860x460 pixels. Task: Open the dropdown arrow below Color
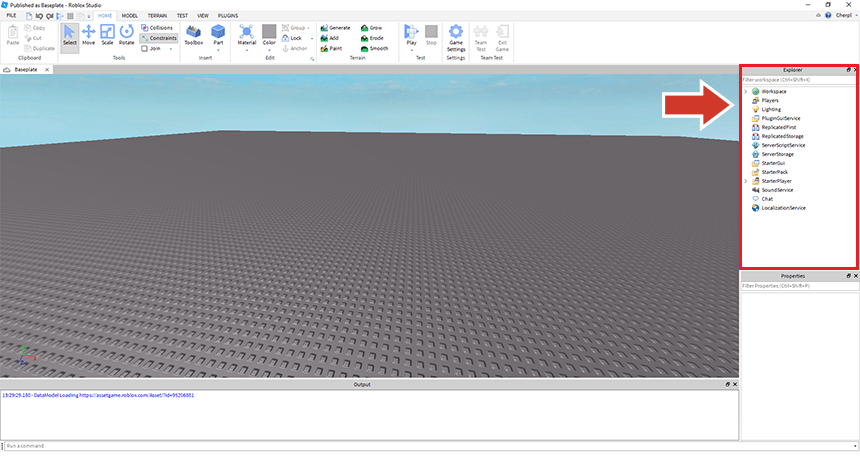[269, 50]
